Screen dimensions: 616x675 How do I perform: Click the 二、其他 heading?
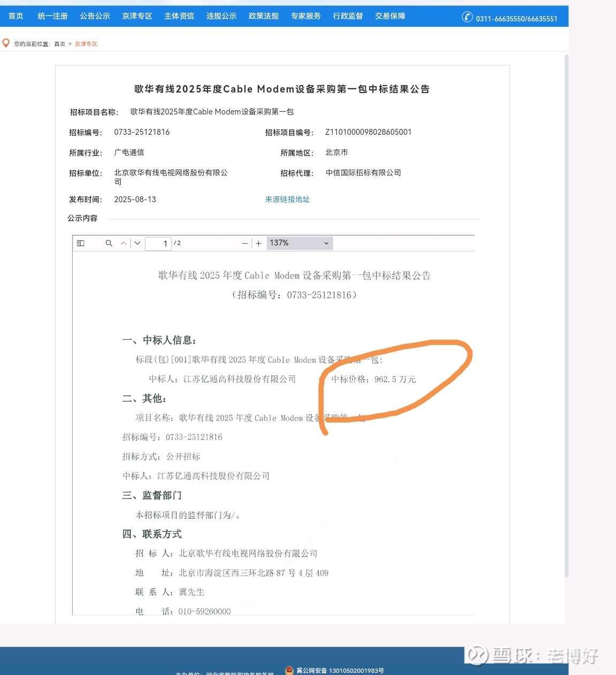(144, 398)
